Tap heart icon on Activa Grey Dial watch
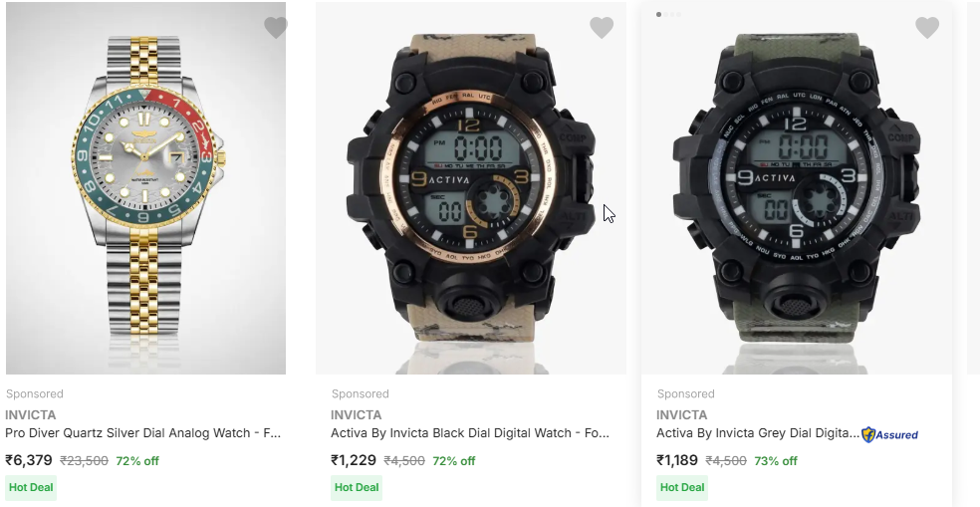 pos(927,28)
